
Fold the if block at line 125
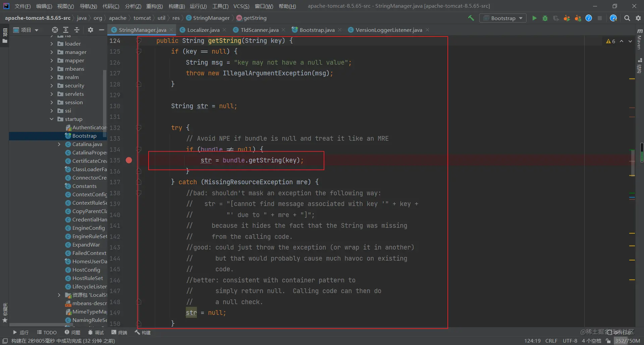[x=139, y=51]
